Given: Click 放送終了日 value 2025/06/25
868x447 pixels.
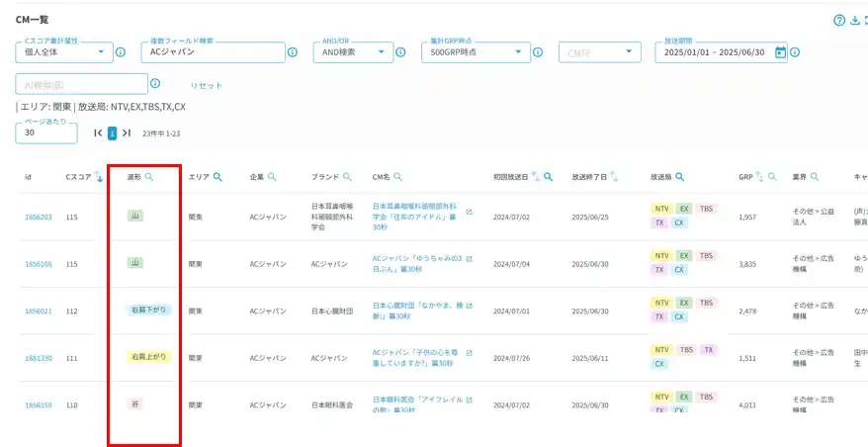Looking at the screenshot, I should click(590, 218).
